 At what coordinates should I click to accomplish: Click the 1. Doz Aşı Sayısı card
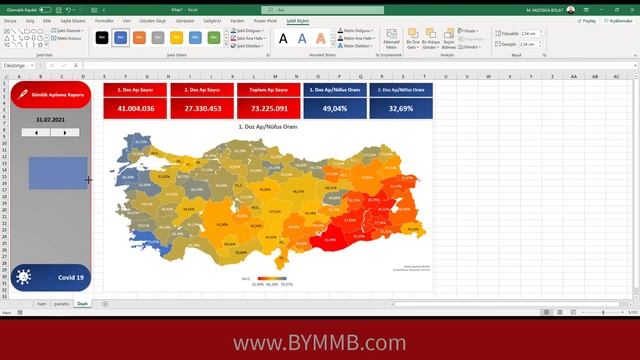[135, 90]
